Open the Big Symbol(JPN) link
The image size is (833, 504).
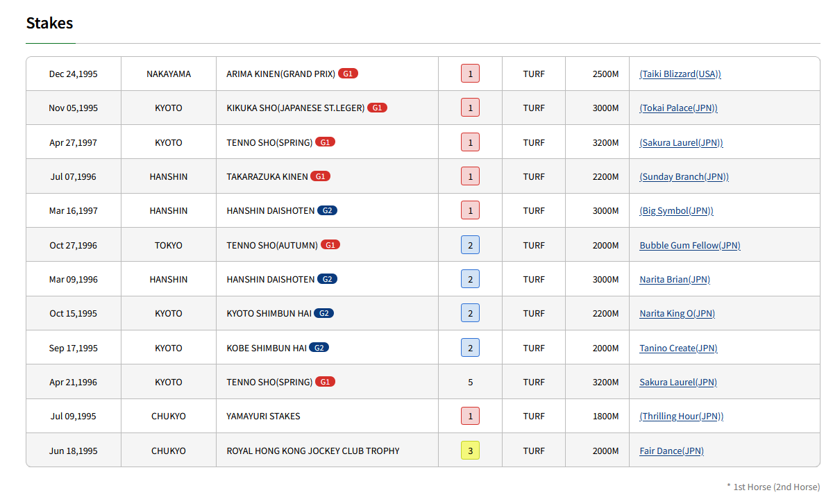pyautogui.click(x=676, y=210)
